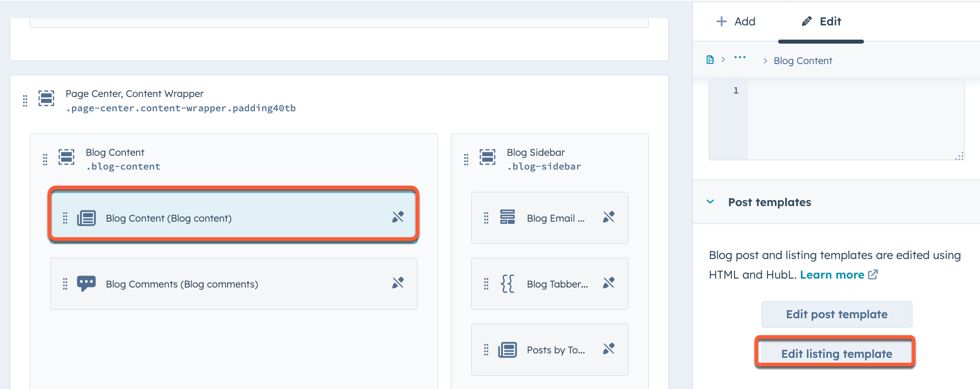Click the Blog Tabber curly braces icon
This screenshot has height=389, width=980.
click(x=507, y=284)
